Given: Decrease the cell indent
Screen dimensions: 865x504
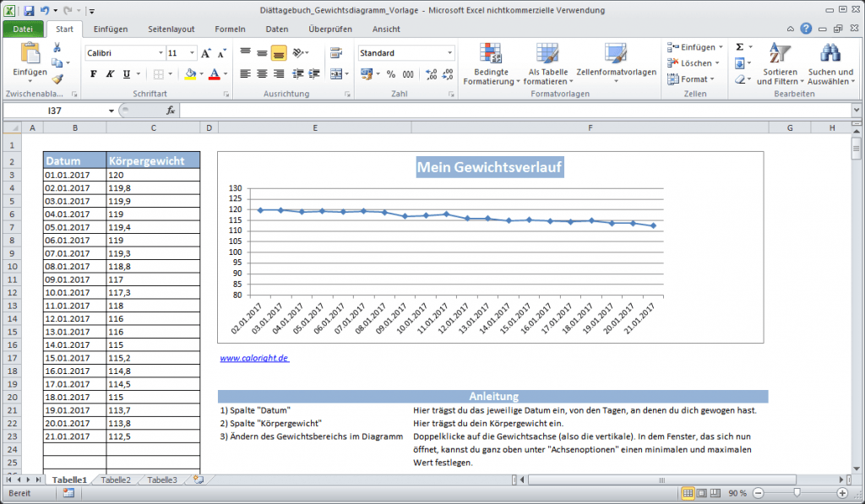Looking at the screenshot, I should (298, 74).
